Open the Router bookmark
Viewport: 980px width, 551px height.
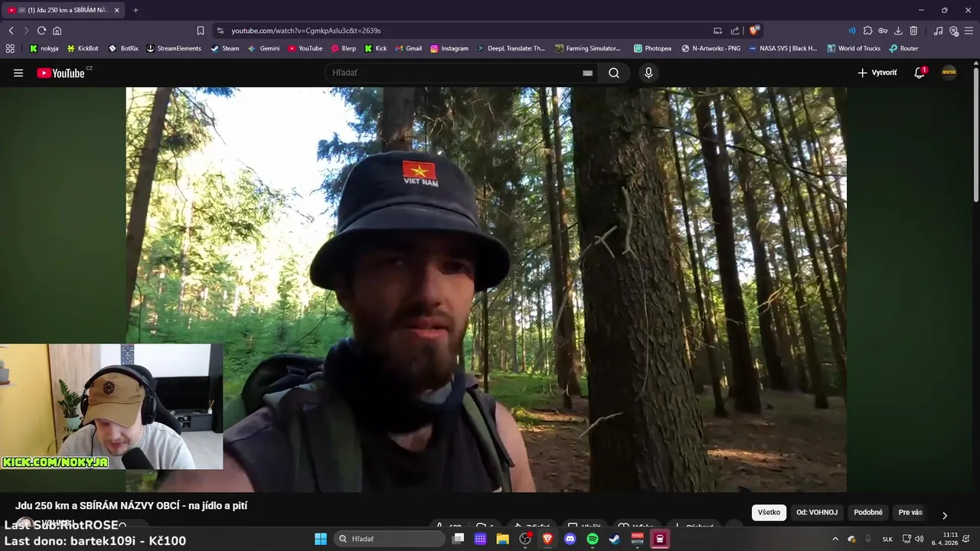903,48
